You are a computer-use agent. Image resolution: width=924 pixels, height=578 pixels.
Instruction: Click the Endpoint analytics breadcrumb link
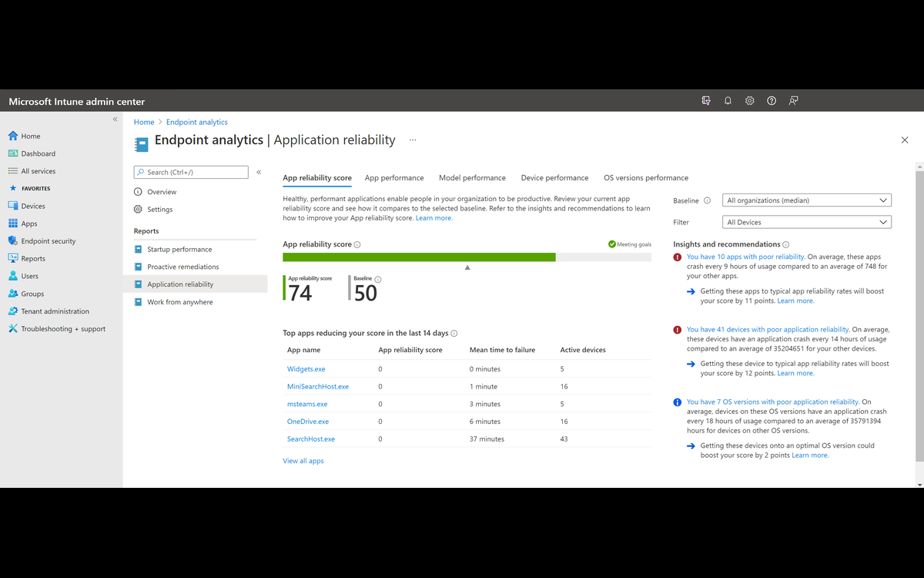pyautogui.click(x=197, y=122)
